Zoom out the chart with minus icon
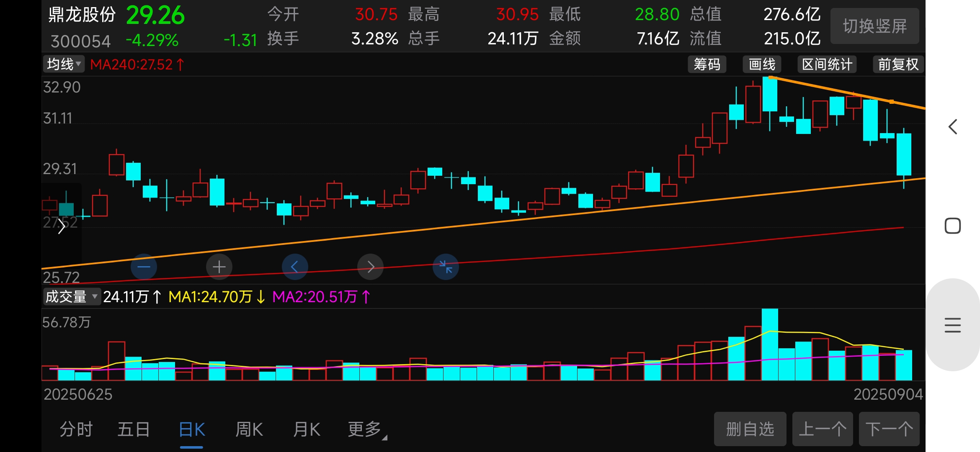980x452 pixels. pyautogui.click(x=144, y=267)
